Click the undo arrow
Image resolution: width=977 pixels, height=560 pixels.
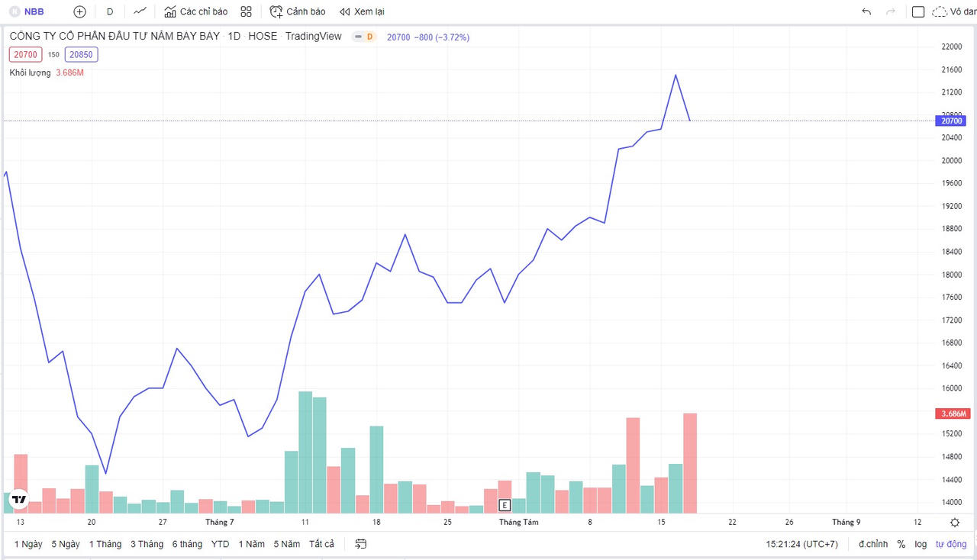[866, 11]
